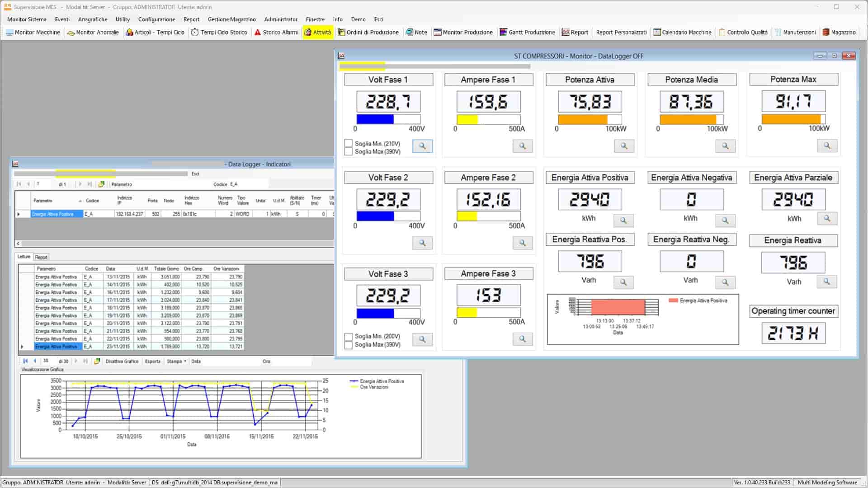Image resolution: width=868 pixels, height=488 pixels.
Task: Switch to Report tab in Data Logger
Action: [41, 257]
